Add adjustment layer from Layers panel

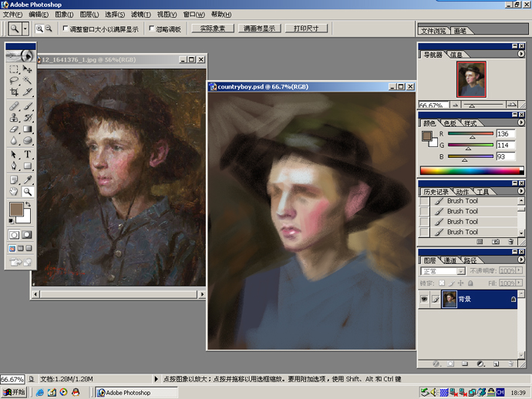(x=480, y=364)
